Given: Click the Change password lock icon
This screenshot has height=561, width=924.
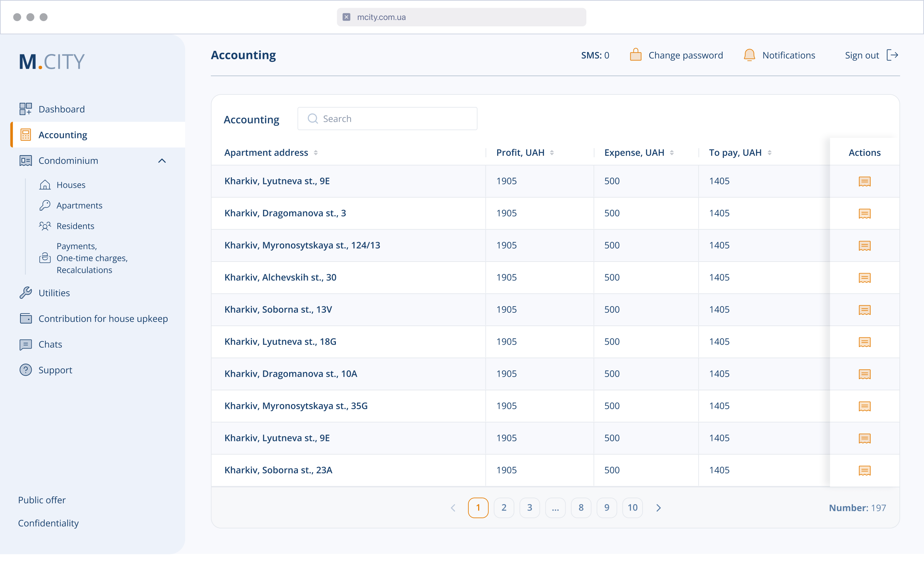Looking at the screenshot, I should tap(635, 55).
